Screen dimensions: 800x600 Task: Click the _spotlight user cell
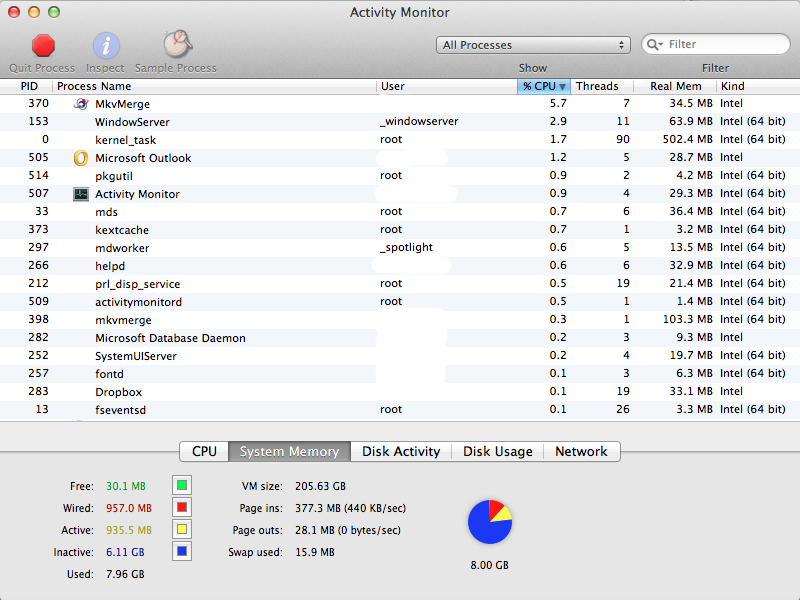pos(406,247)
